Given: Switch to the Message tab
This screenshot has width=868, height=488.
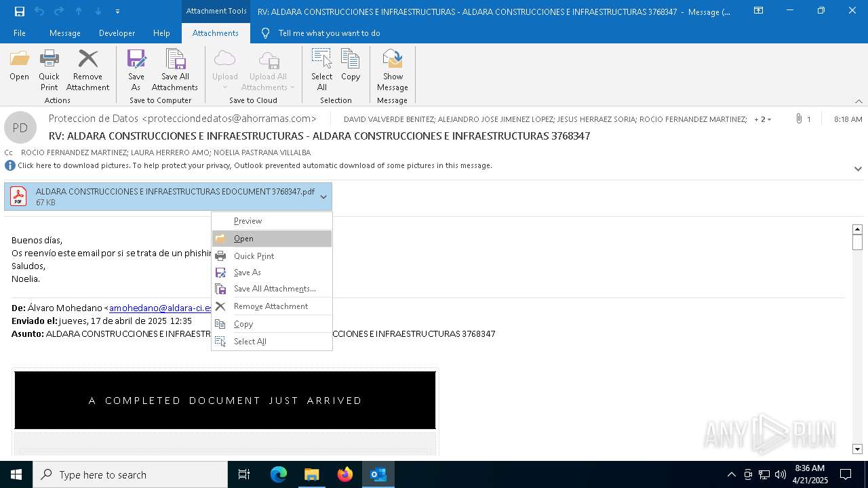Looking at the screenshot, I should point(65,33).
